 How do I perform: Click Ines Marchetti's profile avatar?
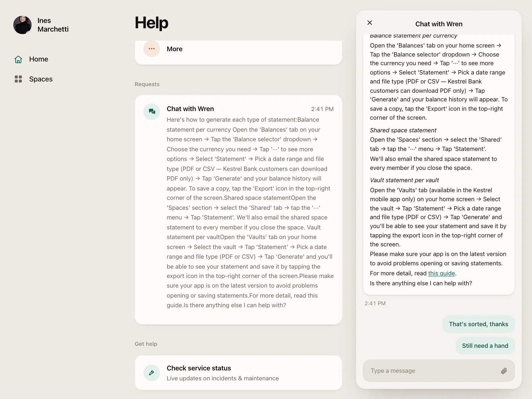coord(23,25)
